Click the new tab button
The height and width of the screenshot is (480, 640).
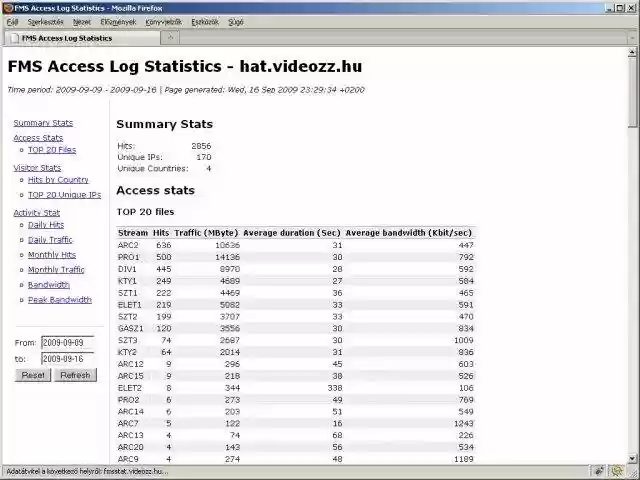170,38
